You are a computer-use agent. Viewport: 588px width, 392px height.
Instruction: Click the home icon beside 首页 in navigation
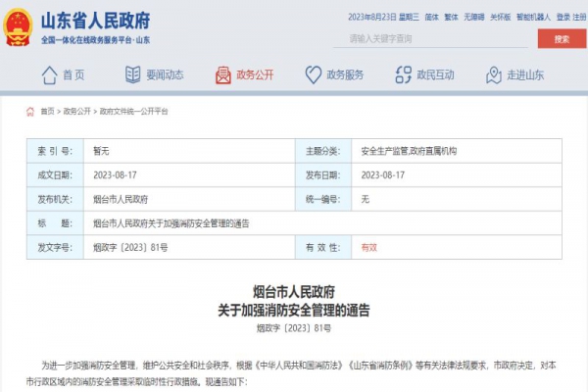[x=48, y=74]
